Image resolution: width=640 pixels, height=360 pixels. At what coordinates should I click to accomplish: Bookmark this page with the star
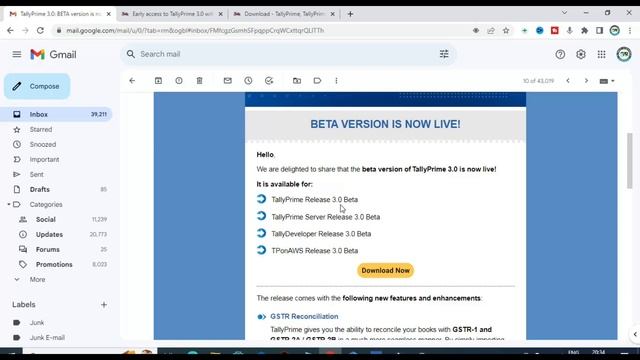[506, 31]
